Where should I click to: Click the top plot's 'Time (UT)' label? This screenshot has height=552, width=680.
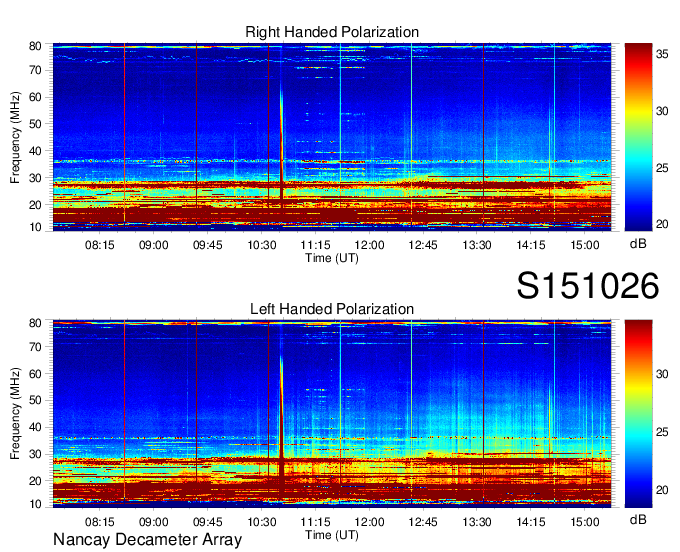[332, 258]
